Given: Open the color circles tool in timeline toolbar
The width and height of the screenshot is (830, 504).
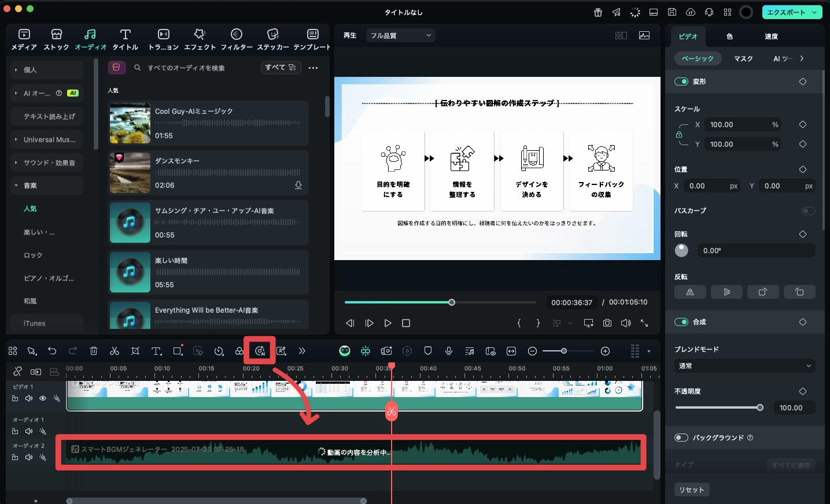Looking at the screenshot, I should [x=239, y=351].
